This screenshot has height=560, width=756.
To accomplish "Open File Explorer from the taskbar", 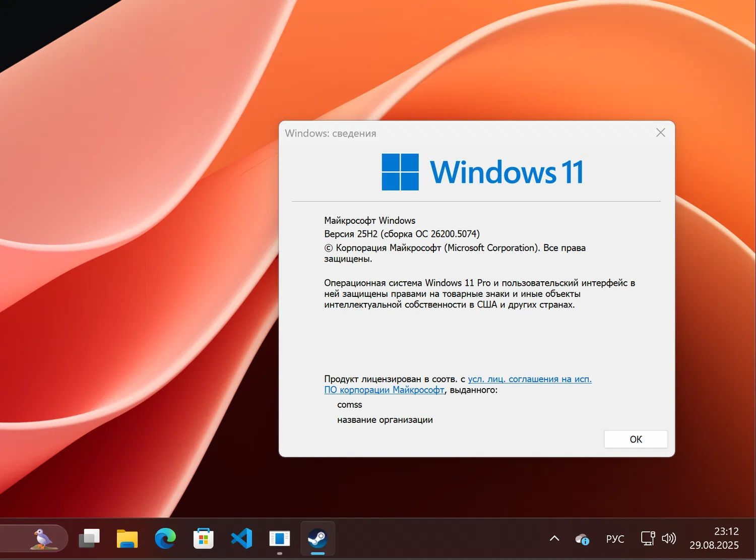I will click(x=127, y=538).
